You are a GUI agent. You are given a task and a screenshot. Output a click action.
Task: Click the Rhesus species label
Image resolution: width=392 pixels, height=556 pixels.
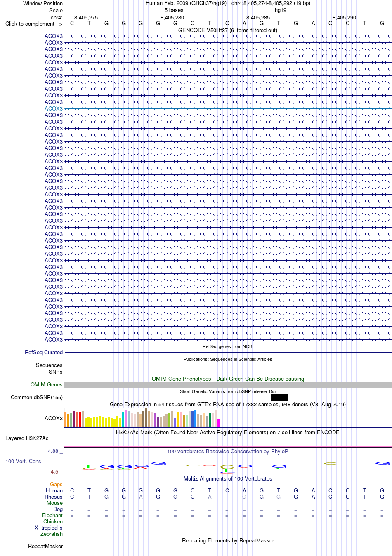tap(54, 497)
